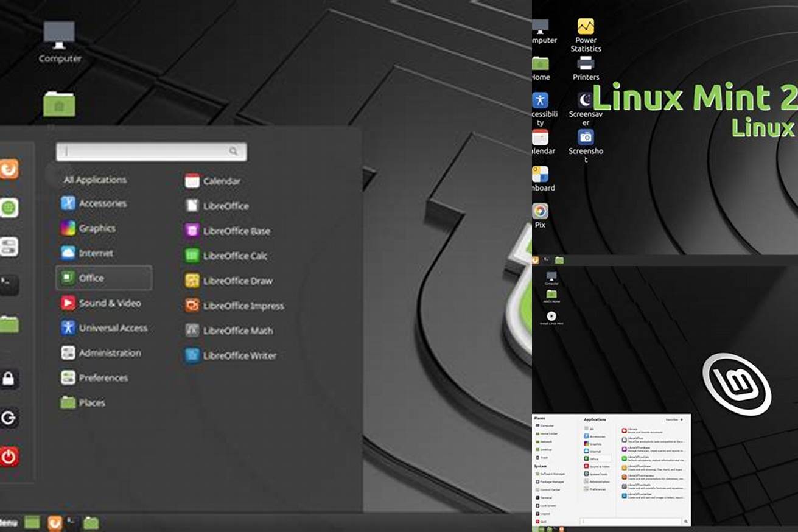Select the All category in light Applications list
The width and height of the screenshot is (798, 532).
[589, 429]
